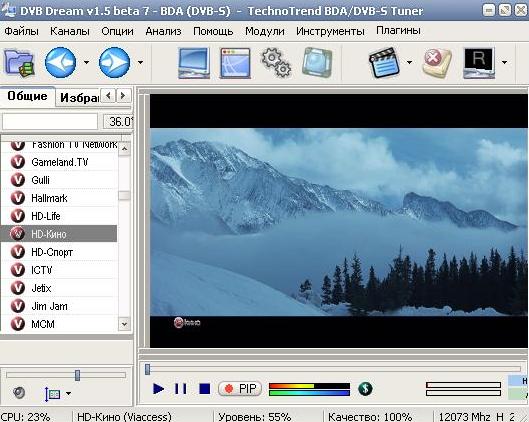Image resolution: width=529 pixels, height=422 pixels.
Task: Click the HD-Кино (Viaccess) status entry
Action: (x=124, y=417)
